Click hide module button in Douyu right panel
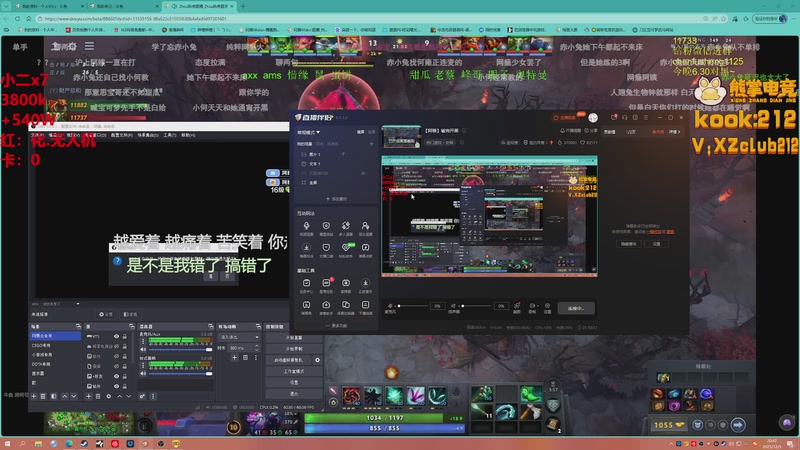 pyautogui.click(x=629, y=244)
